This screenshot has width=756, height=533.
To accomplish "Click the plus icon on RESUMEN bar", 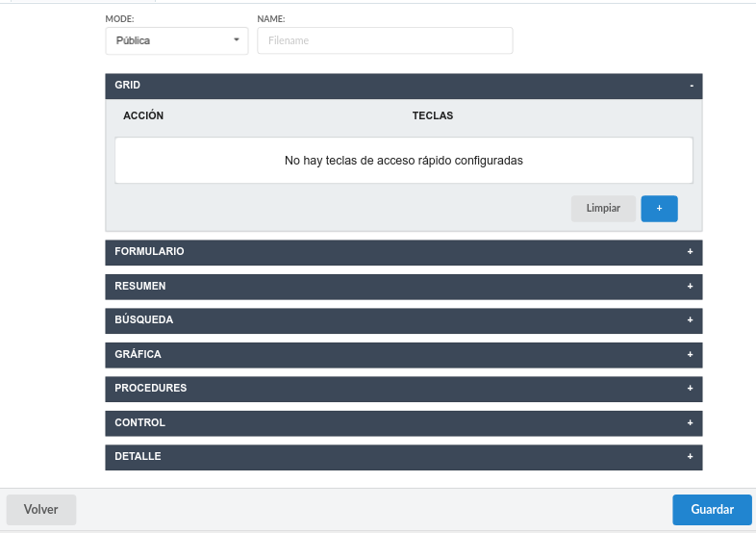I will (x=690, y=287).
